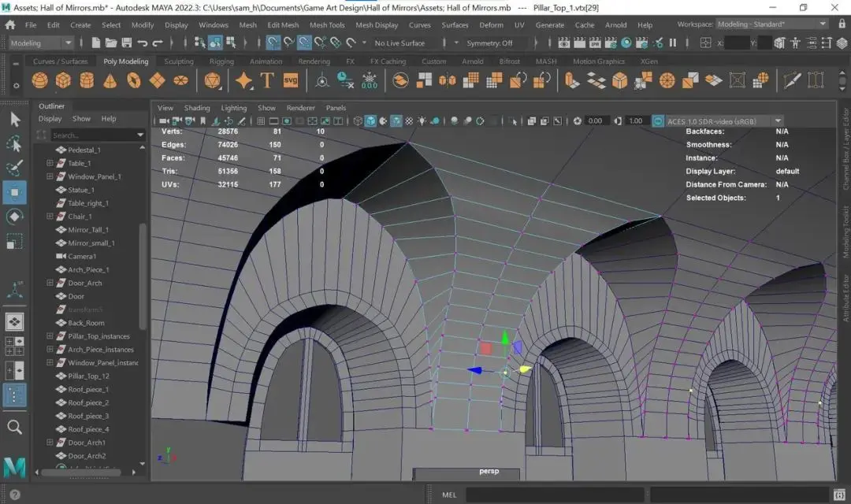Toggle Snap to Grids magnet

273,43
